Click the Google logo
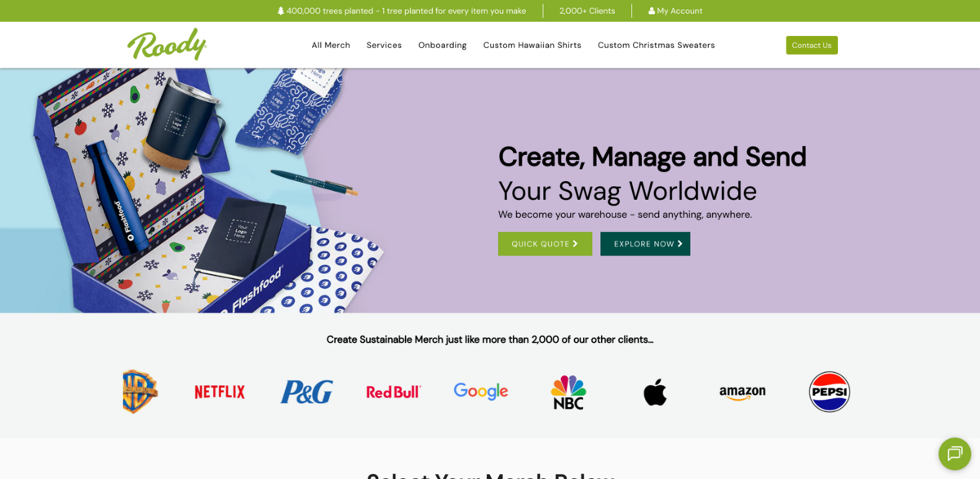 click(x=481, y=392)
